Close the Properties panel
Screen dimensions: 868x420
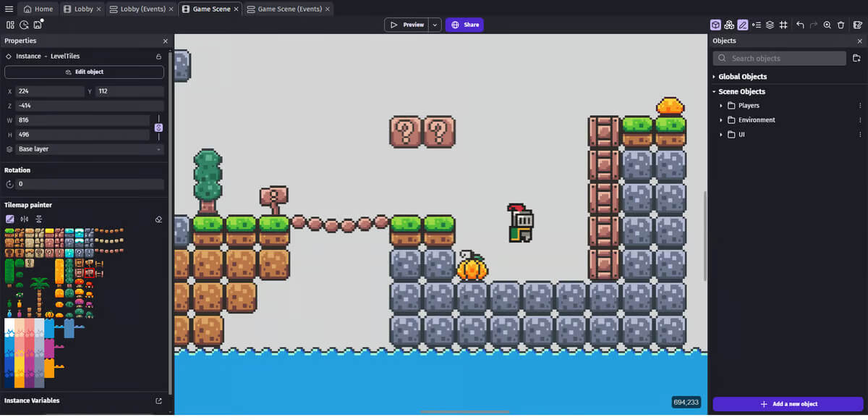(165, 41)
